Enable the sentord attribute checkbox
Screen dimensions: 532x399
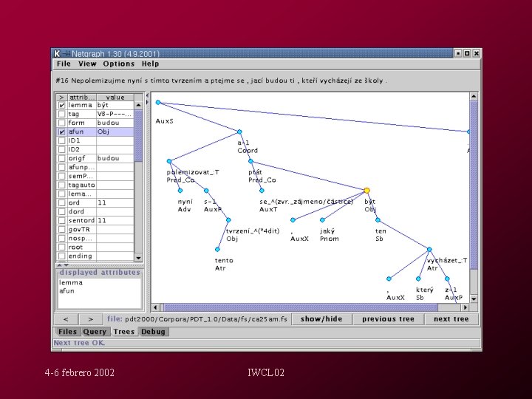[62, 220]
